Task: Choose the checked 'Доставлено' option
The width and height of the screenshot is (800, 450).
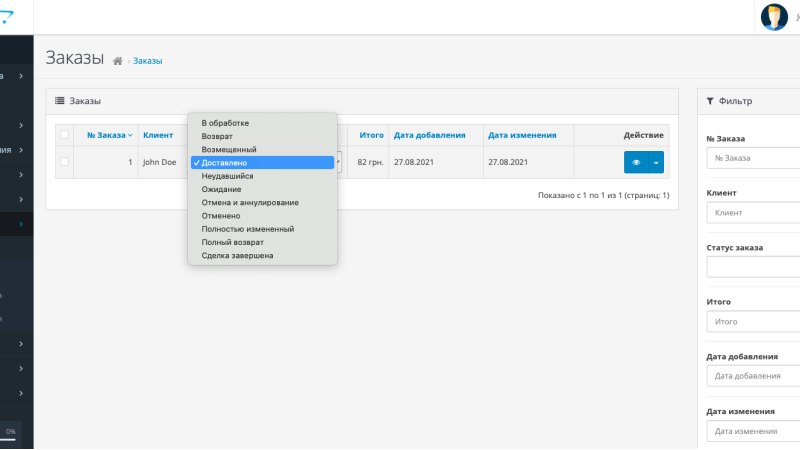Action: pyautogui.click(x=262, y=163)
